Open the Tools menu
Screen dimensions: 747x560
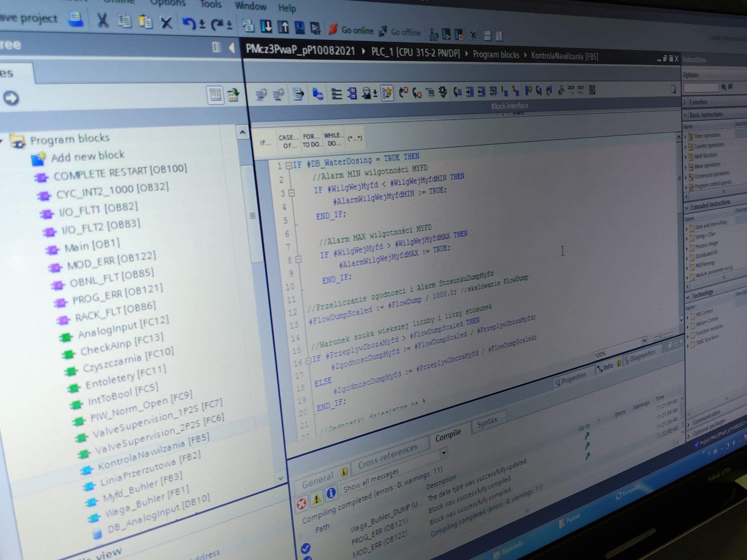click(x=211, y=4)
